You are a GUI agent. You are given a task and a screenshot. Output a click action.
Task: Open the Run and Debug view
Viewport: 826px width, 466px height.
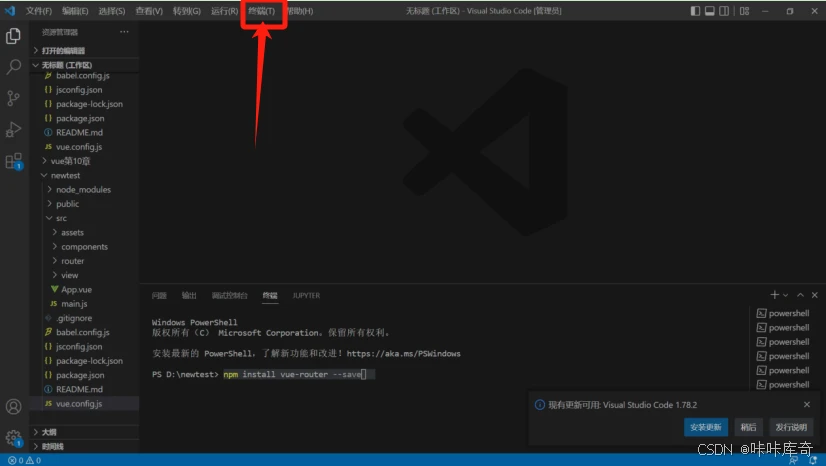coord(13,129)
